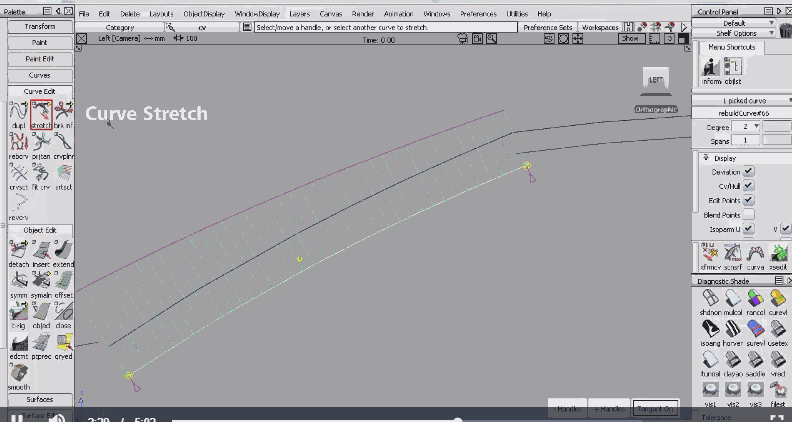Click the -Handles button

pyautogui.click(x=569, y=409)
